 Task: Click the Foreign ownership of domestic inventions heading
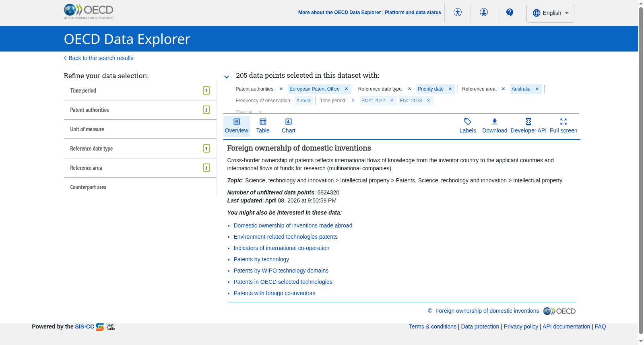pyautogui.click(x=299, y=148)
